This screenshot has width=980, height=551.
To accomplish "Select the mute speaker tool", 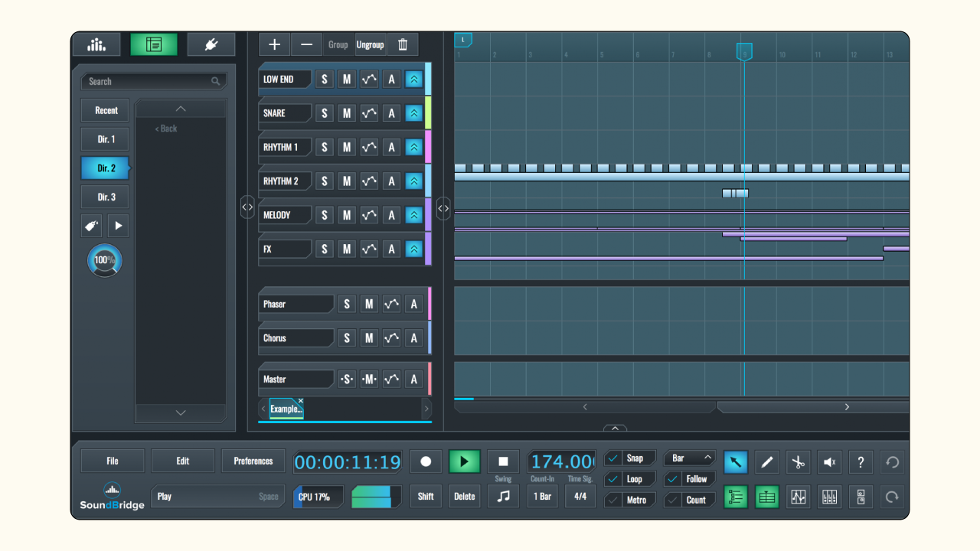I will (829, 461).
